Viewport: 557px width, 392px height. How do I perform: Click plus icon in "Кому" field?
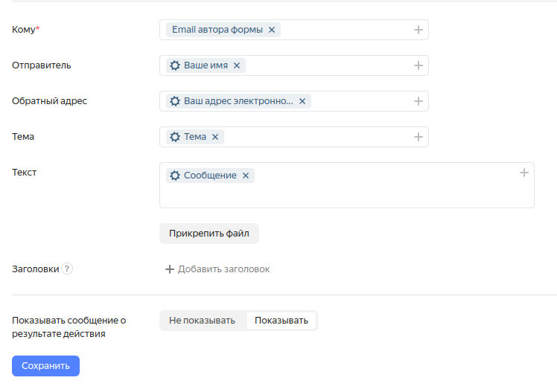[x=418, y=30]
